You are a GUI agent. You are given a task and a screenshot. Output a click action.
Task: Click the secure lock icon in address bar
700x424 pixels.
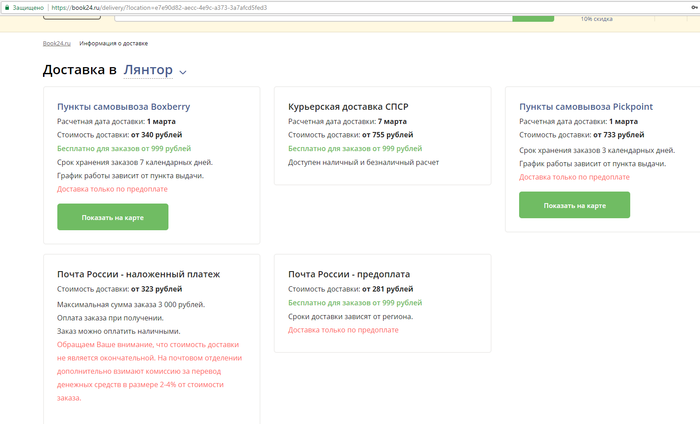coord(5,6)
